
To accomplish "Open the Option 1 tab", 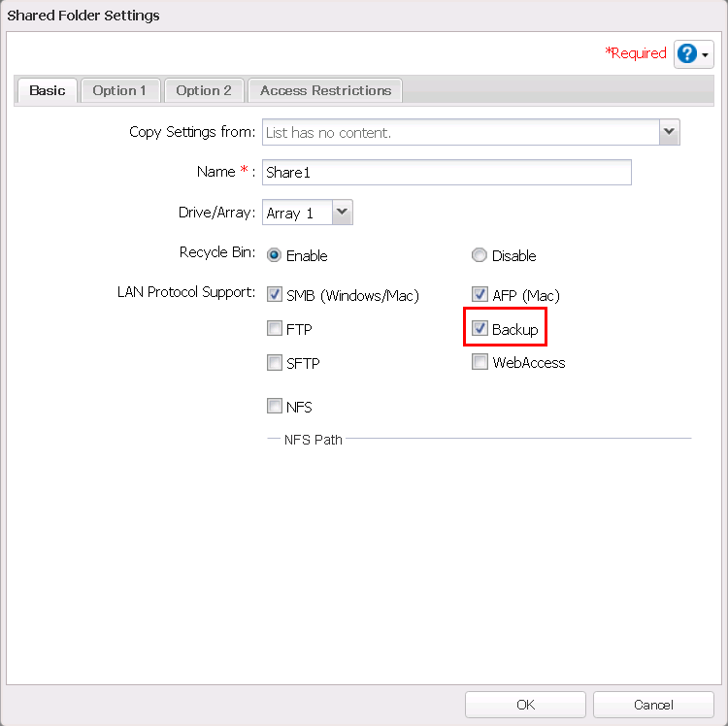I will pos(119,90).
